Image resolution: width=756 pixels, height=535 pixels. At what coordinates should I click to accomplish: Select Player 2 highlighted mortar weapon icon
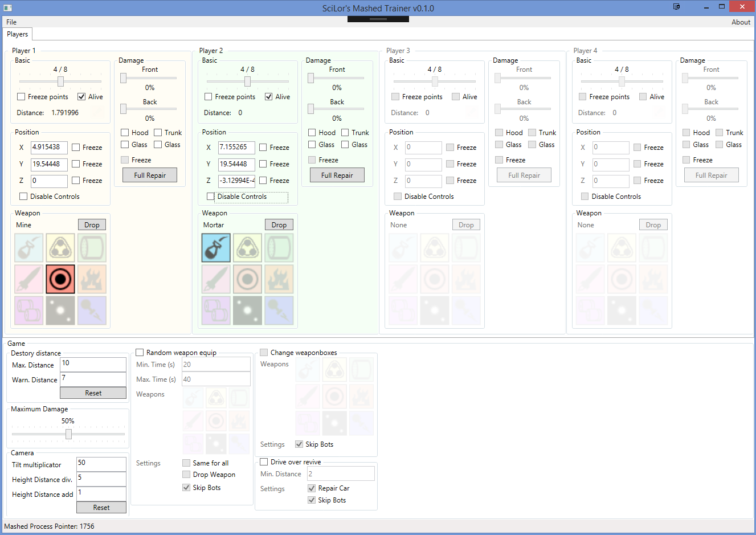click(x=216, y=248)
